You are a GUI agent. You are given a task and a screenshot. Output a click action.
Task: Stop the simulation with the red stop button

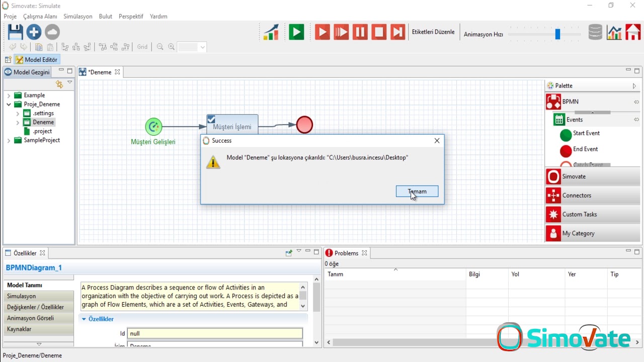tap(379, 32)
